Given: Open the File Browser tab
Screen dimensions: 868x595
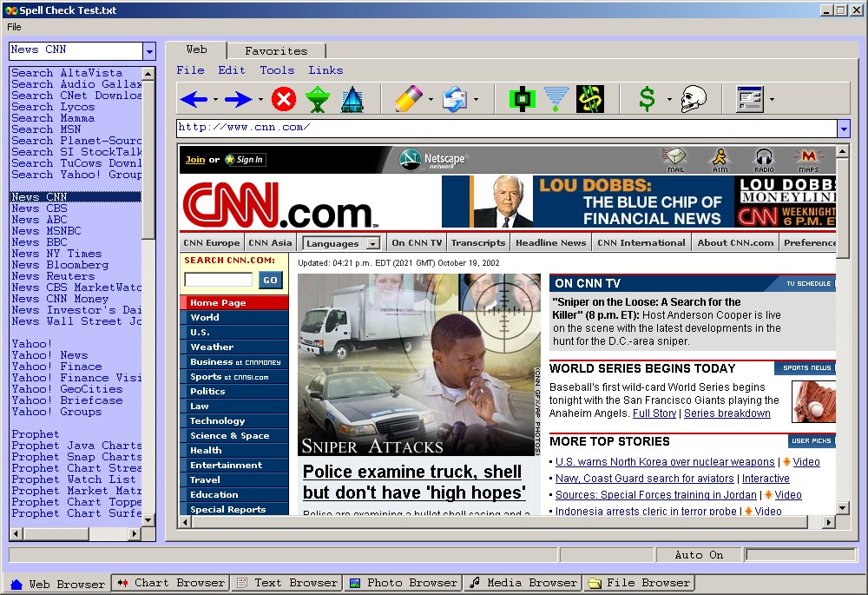Looking at the screenshot, I should tap(640, 583).
